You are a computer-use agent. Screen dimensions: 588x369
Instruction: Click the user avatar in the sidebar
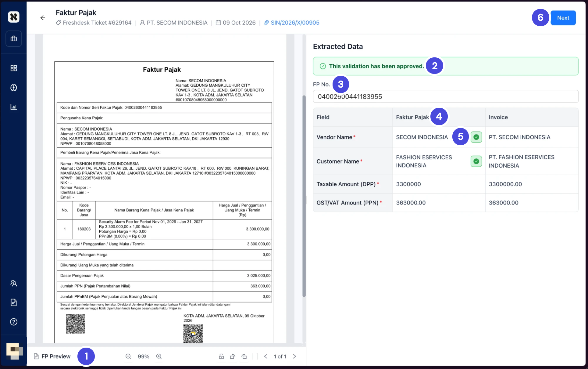[14, 351]
